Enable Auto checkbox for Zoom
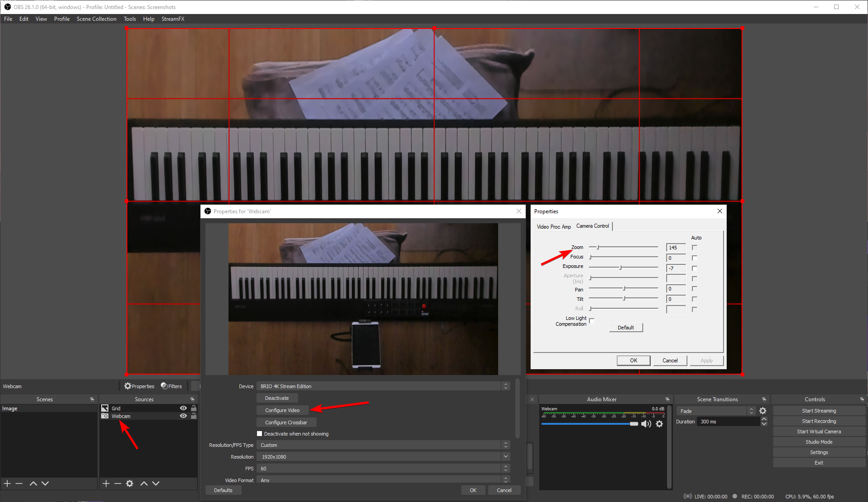The height and width of the screenshot is (502, 868). point(695,248)
